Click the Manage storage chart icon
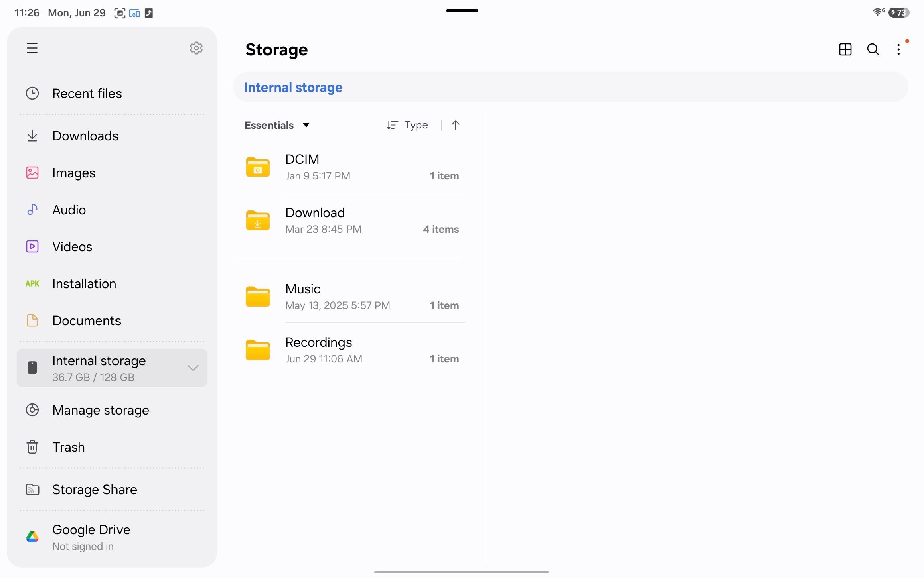 pyautogui.click(x=32, y=410)
